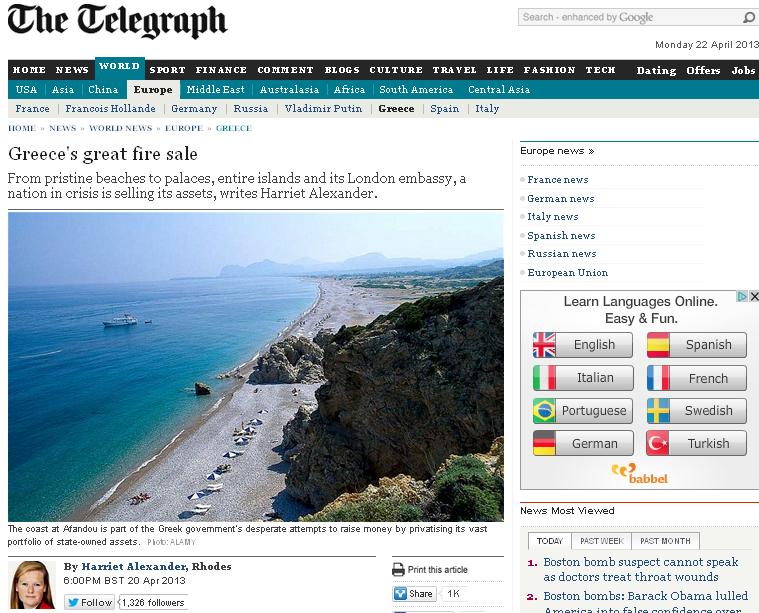Click the Twitter Follow button
The height and width of the screenshot is (613, 759).
pyautogui.click(x=90, y=602)
